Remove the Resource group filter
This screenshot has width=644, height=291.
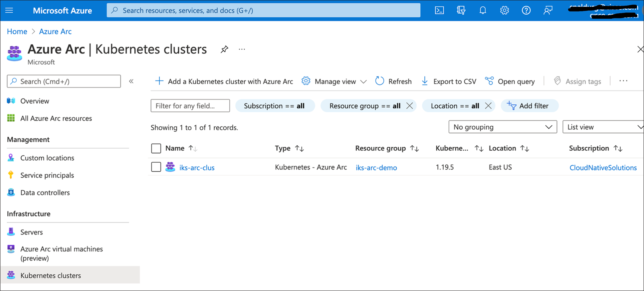(x=410, y=106)
